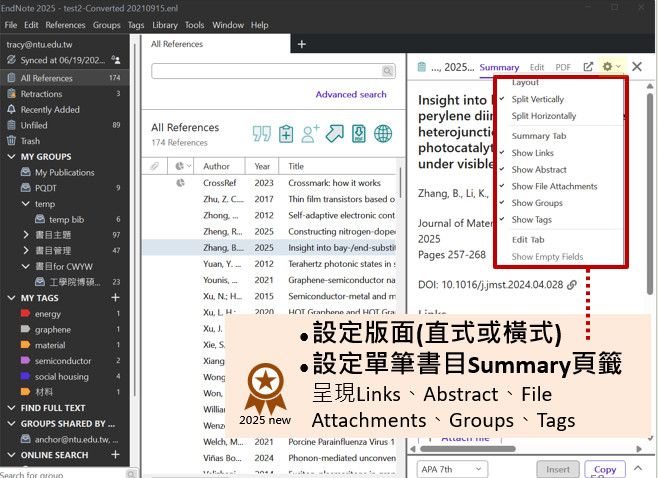This screenshot has height=478, width=658.
Task: Toggle Show File Attachments option
Action: pos(554,186)
